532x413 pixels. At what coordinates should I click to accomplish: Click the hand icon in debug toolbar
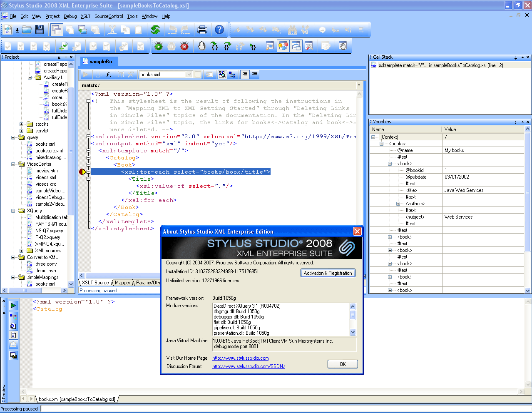point(201,46)
